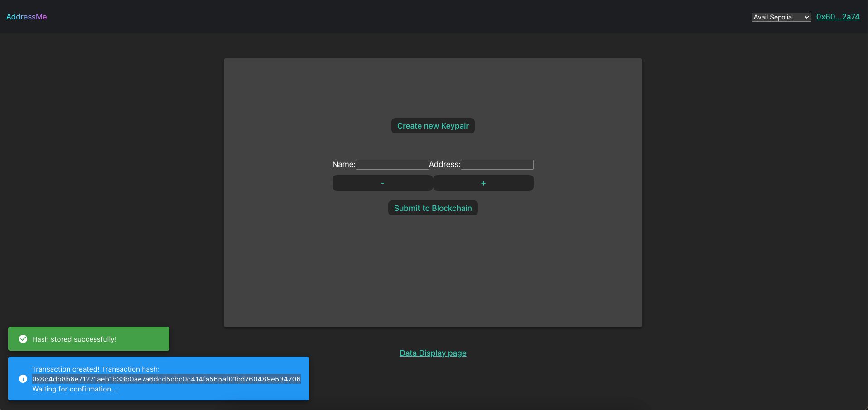
Task: Open the AddressMe home logo link
Action: 26,17
